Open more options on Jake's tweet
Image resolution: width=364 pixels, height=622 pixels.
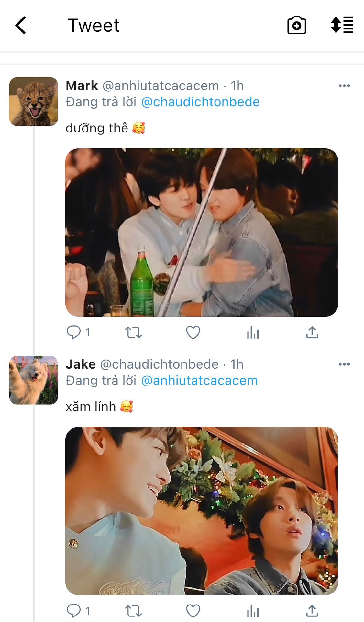tap(344, 364)
